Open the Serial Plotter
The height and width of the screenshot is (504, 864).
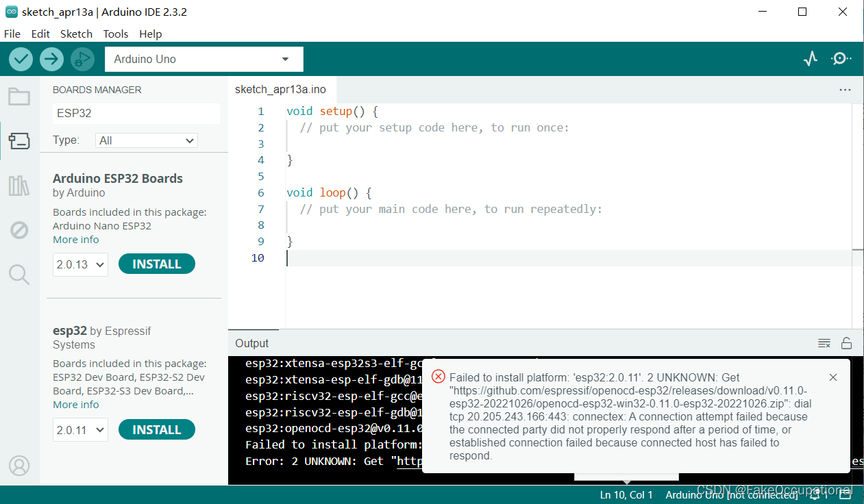tap(811, 59)
